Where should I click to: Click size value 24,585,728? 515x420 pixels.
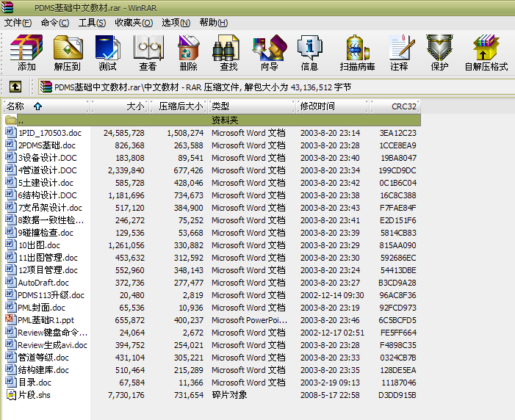(x=124, y=133)
